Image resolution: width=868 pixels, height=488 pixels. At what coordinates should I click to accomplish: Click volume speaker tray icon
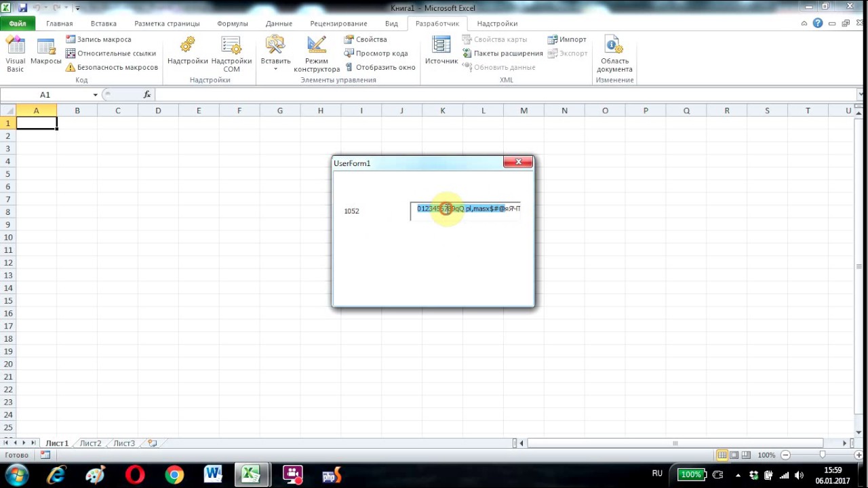[x=799, y=475]
